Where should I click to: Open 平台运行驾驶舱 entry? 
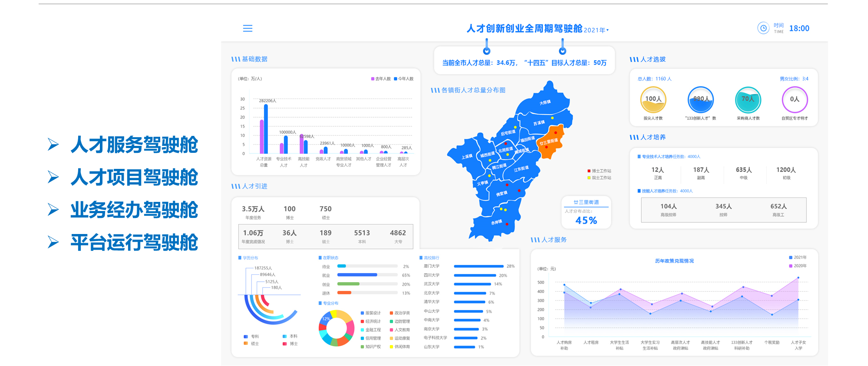(134, 242)
